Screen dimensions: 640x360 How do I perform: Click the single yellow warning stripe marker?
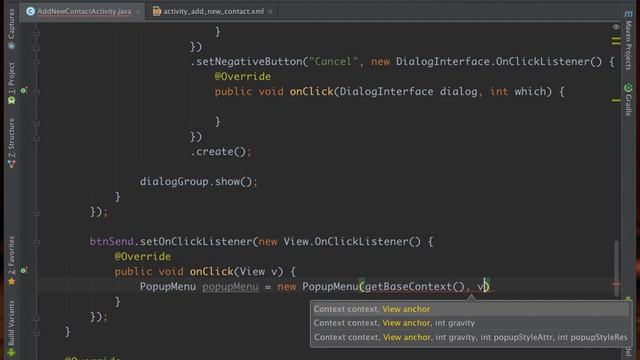coord(616,100)
